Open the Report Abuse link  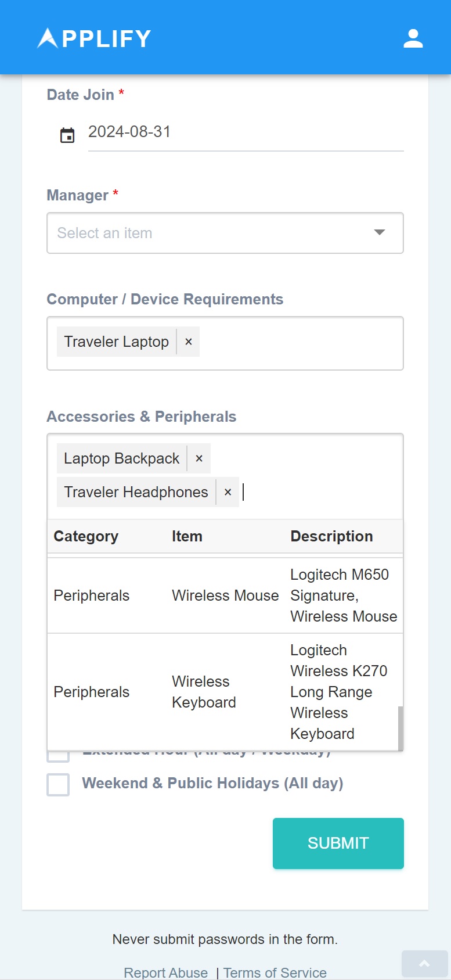[165, 972]
